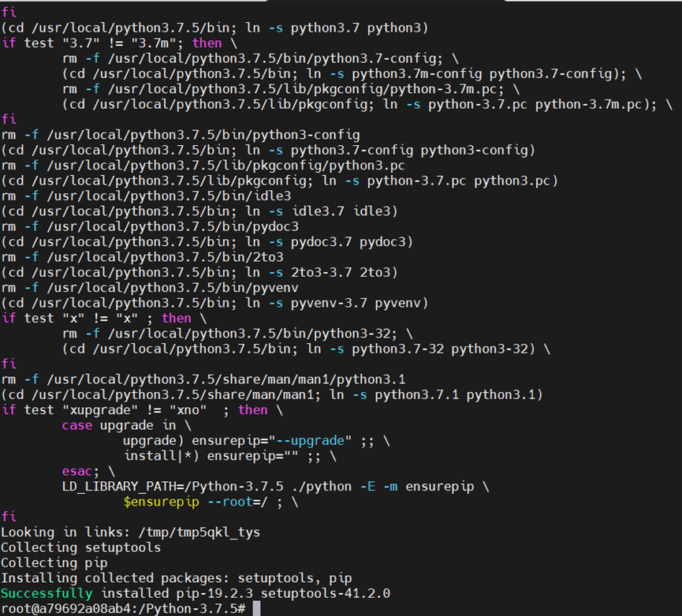This screenshot has height=616, width=682.
Task: Click the terminal cursor after the prompt
Action: click(256, 609)
